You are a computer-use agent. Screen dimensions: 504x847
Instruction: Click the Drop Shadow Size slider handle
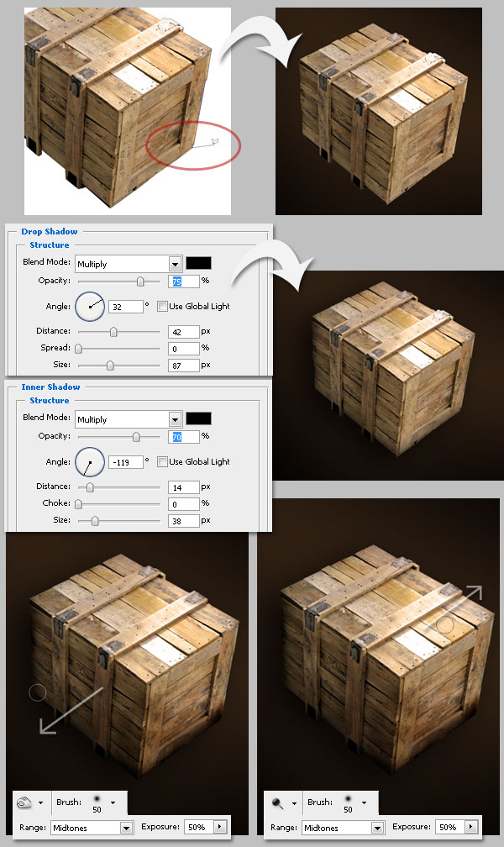[110, 366]
